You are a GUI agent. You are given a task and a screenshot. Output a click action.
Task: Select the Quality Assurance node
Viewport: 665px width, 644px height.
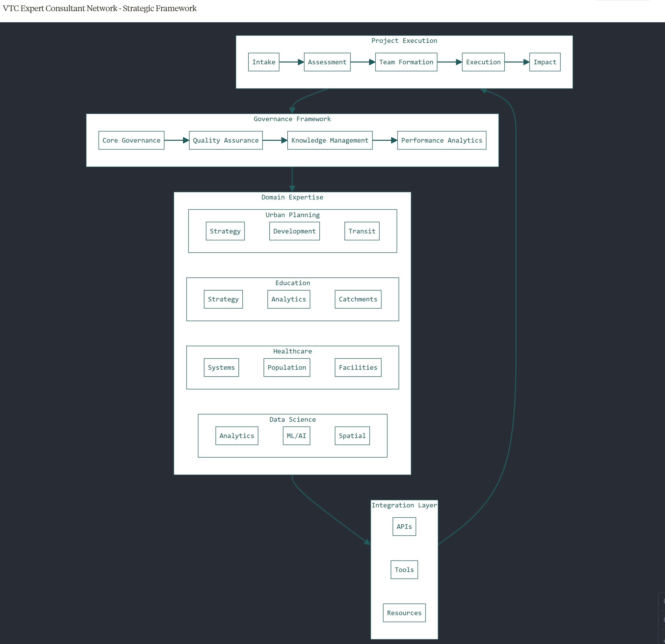pos(225,140)
